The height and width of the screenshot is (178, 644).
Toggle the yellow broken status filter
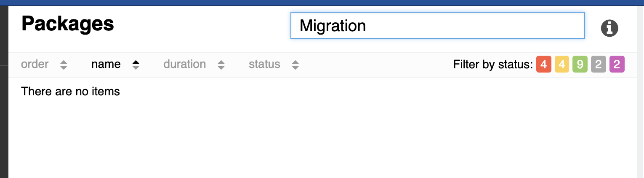coord(562,65)
